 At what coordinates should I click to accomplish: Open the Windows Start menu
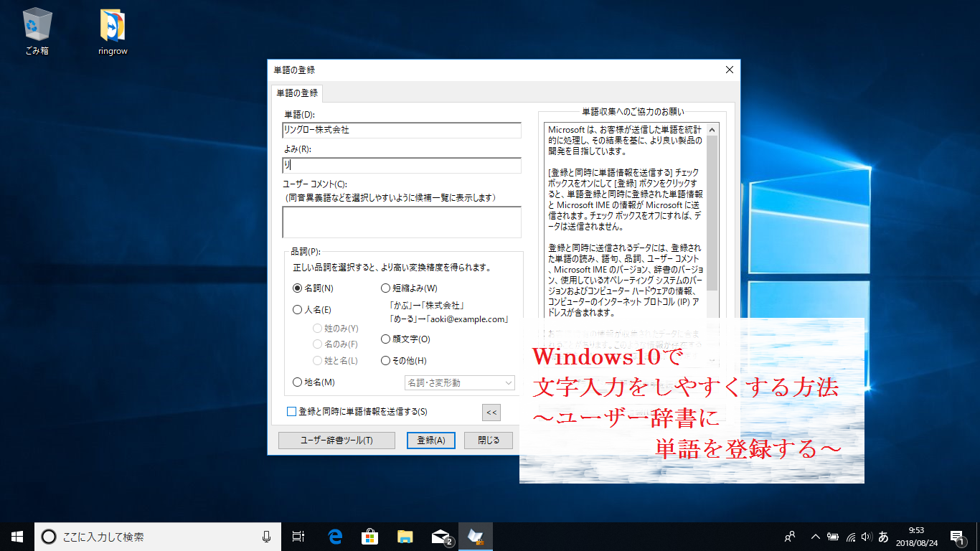pos(17,536)
